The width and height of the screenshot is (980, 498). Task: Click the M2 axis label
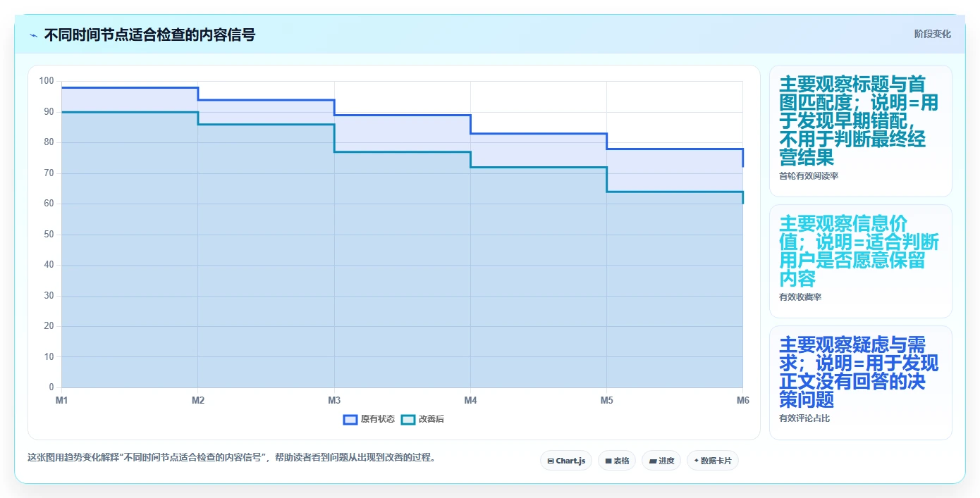pyautogui.click(x=198, y=400)
